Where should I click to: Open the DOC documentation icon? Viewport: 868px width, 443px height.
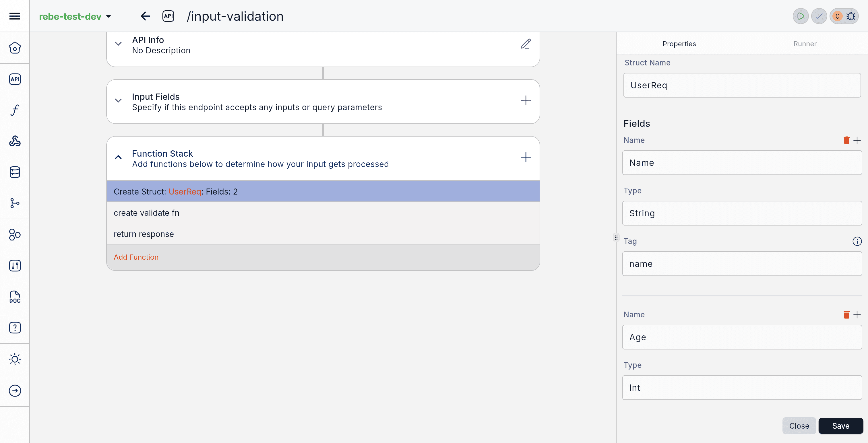click(15, 296)
